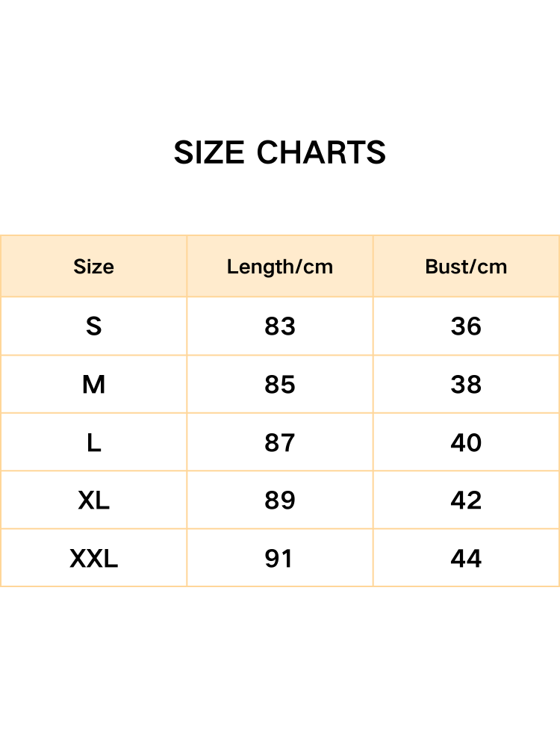
Task: Select the length value 83
Action: tap(280, 326)
